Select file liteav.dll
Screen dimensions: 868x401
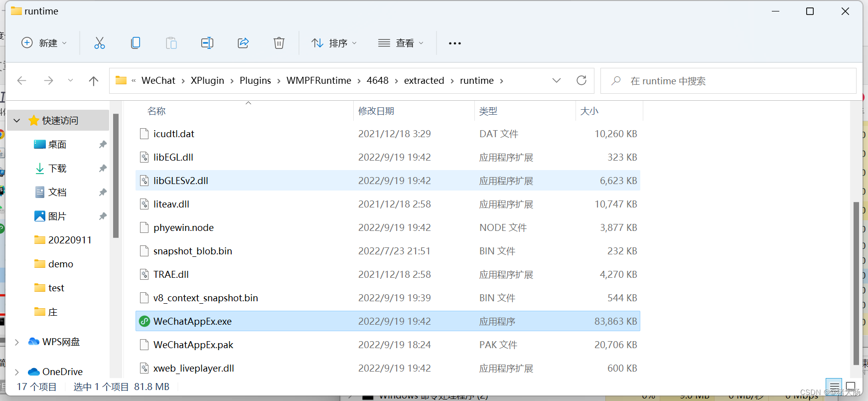[x=388, y=204]
